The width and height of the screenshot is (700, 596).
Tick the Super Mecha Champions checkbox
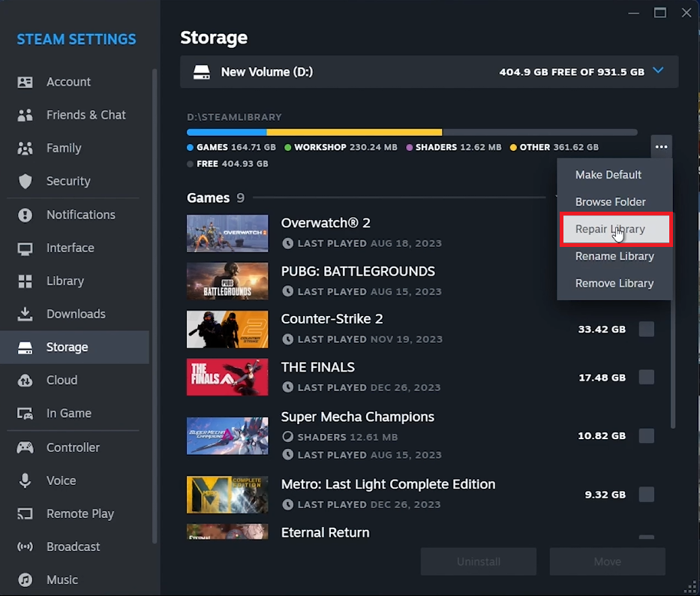pos(647,435)
